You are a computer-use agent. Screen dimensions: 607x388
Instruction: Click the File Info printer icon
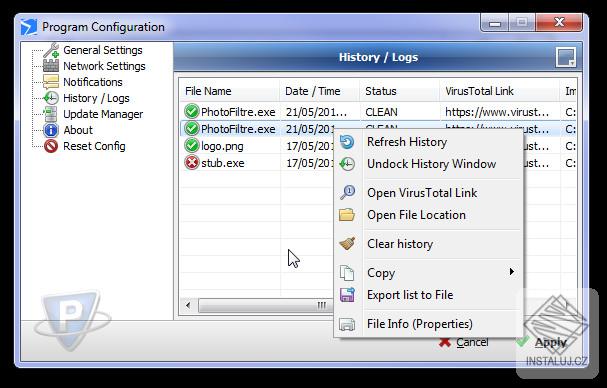tap(347, 324)
